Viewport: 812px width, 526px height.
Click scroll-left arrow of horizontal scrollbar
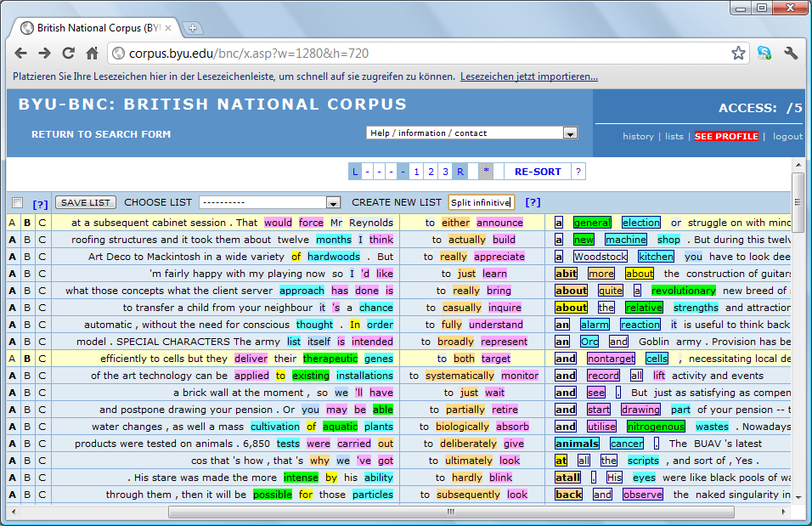[14, 512]
